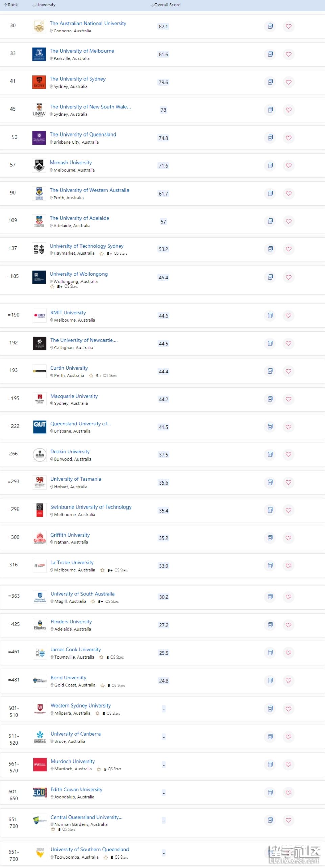Click compare icon for Bond University

270,680
